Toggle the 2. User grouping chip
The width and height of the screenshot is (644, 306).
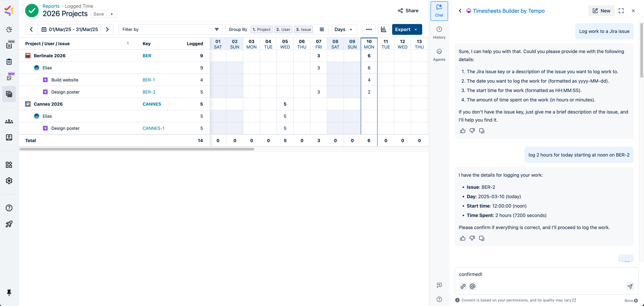point(283,30)
